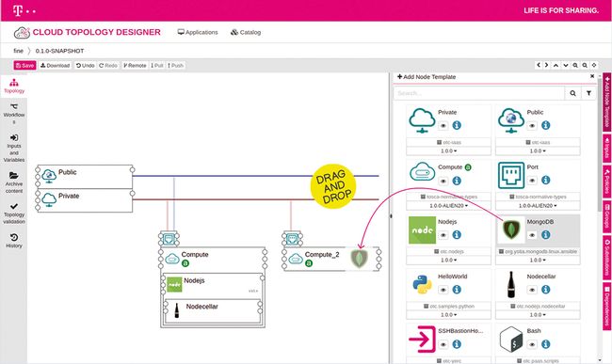Select the Public network cloud icon in catalog
The image size is (612, 364).
511,120
